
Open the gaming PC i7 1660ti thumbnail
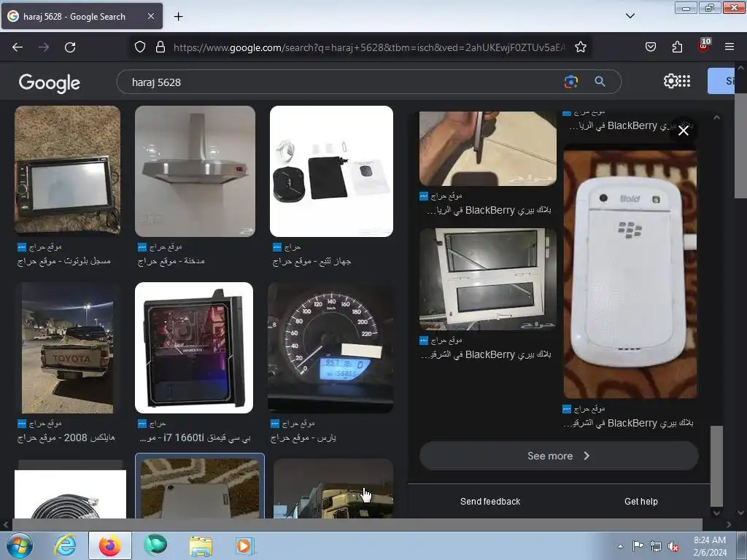[x=194, y=348]
